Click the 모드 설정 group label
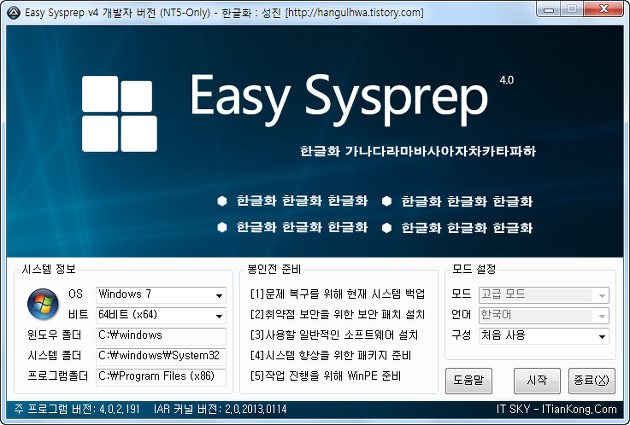Screen dimensions: 630x425 [474, 269]
